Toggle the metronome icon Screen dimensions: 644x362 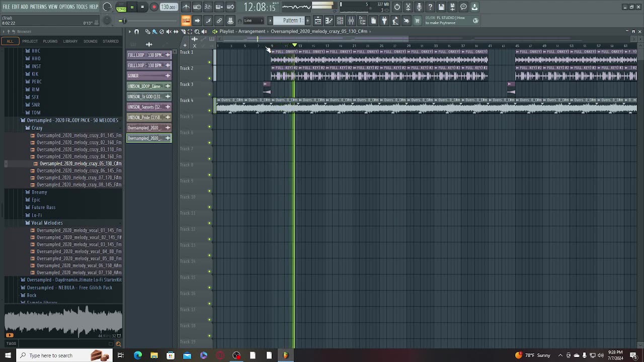click(186, 7)
